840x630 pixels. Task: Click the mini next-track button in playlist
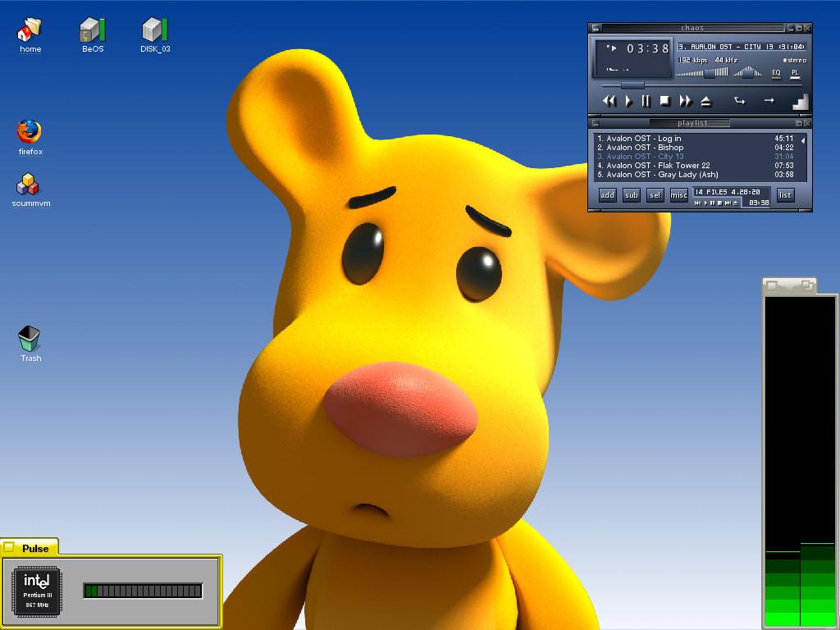[728, 203]
